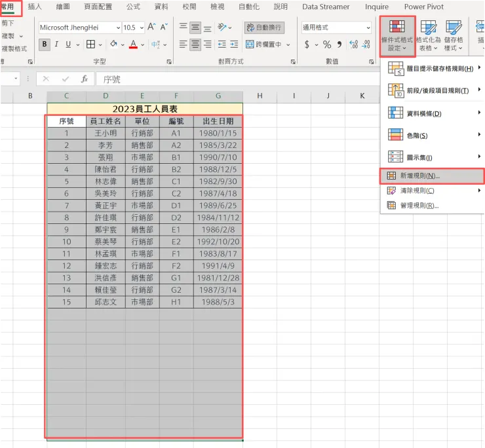
Task: Open Format as Table 格式化為表格 button
Action: coord(429,36)
